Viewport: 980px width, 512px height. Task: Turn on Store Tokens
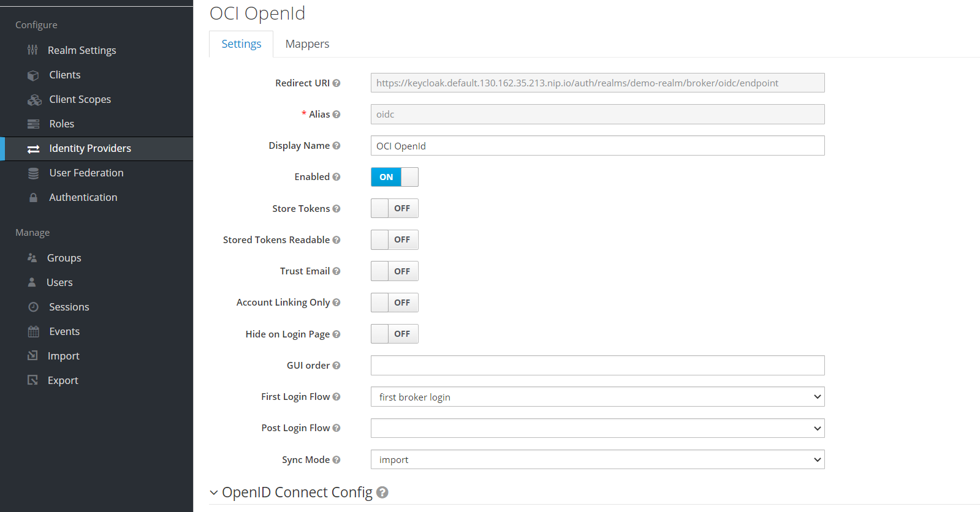[395, 208]
